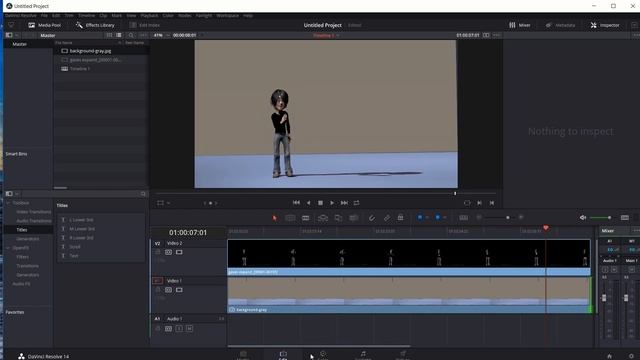Image resolution: width=640 pixels, height=360 pixels.
Task: Toggle the Inspector panel
Action: (x=605, y=25)
